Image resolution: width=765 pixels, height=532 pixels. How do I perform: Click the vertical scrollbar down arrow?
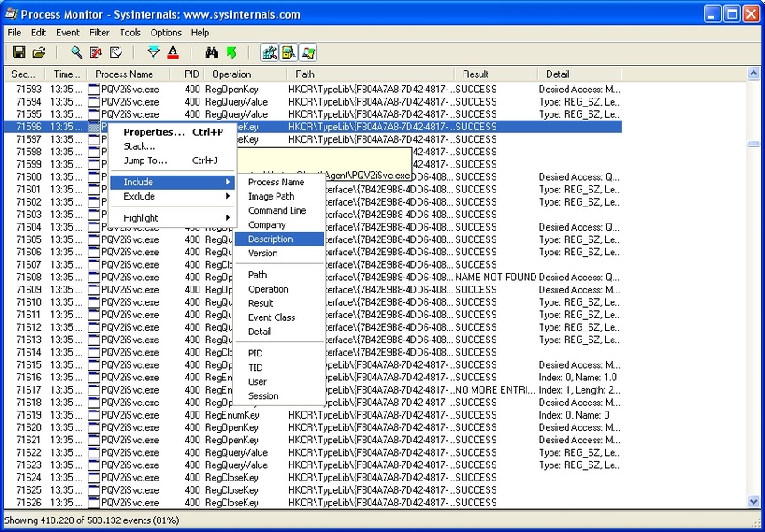point(753,502)
